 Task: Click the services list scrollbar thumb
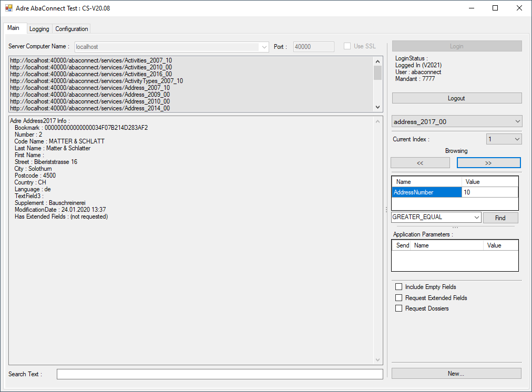[377, 73]
